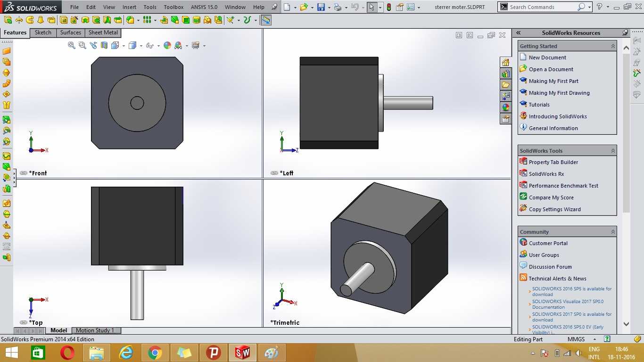Collapse the task pane with double chevron
The image size is (644, 362).
[x=519, y=33]
